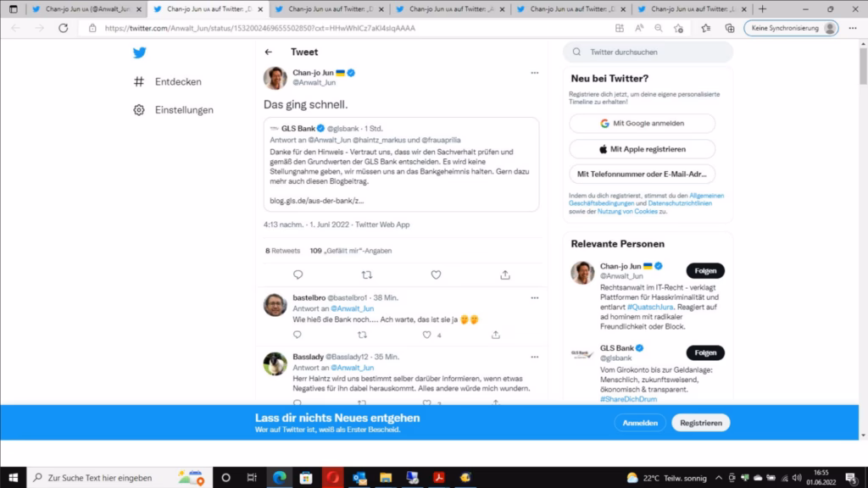The image size is (868, 488).
Task: Follow Chan-jo Jun in Relevante Personen
Action: pos(704,271)
